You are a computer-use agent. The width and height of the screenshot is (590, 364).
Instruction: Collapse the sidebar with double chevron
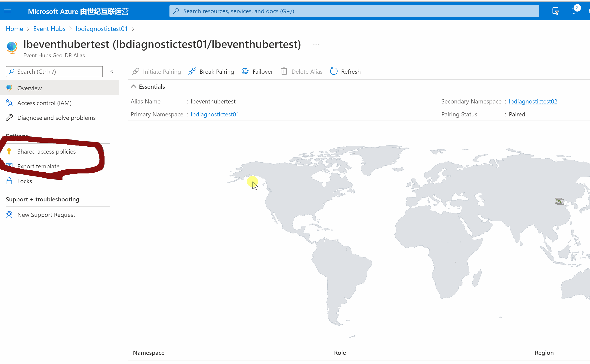[112, 72]
